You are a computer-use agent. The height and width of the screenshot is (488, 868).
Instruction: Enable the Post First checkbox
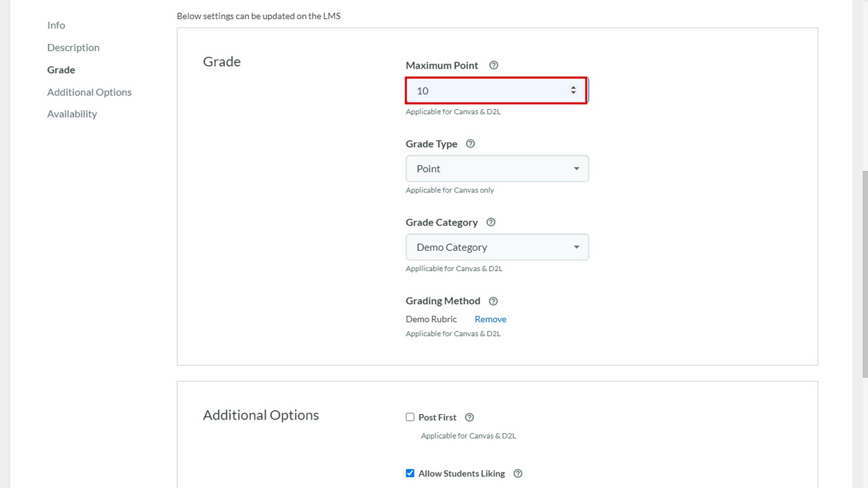click(410, 417)
